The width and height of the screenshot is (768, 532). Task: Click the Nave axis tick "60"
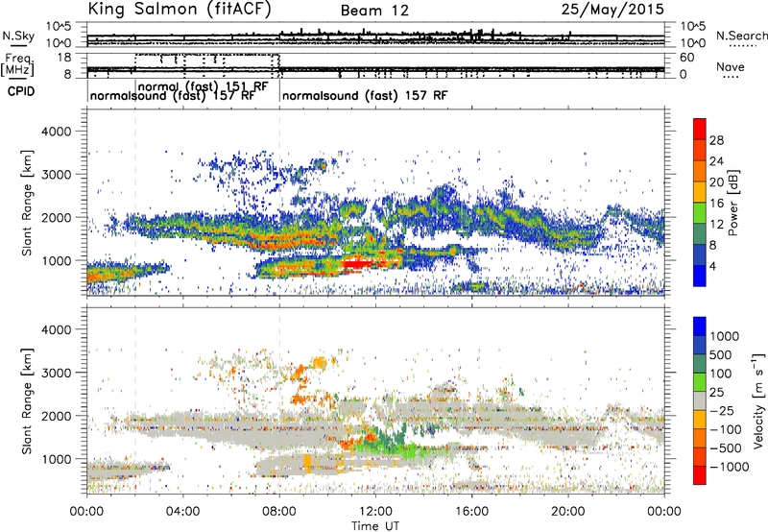686,58
